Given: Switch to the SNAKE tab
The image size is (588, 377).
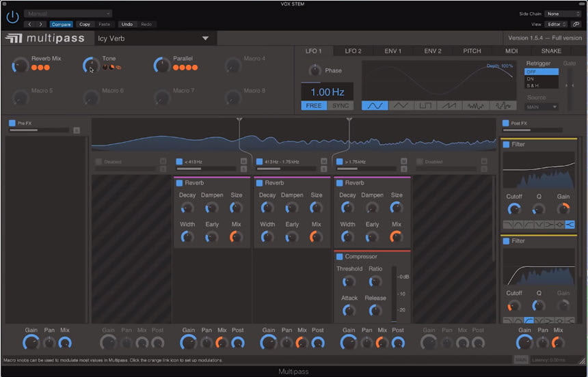Looking at the screenshot, I should click(551, 51).
